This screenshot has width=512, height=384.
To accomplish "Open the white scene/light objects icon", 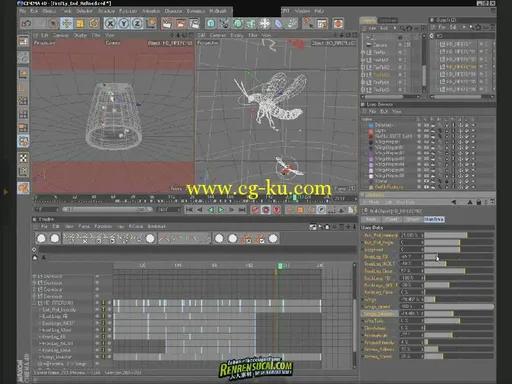I will [x=265, y=23].
